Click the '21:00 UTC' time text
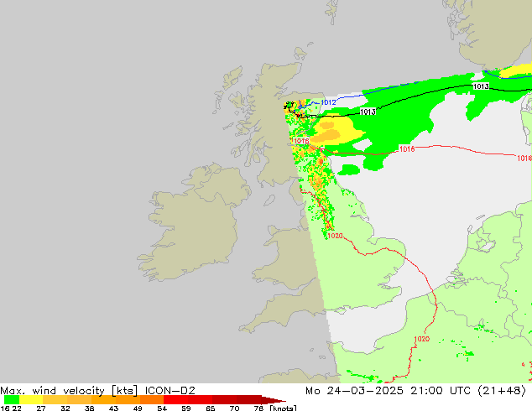Image resolution: width=532 pixels, height=411 pixels. 441,391
